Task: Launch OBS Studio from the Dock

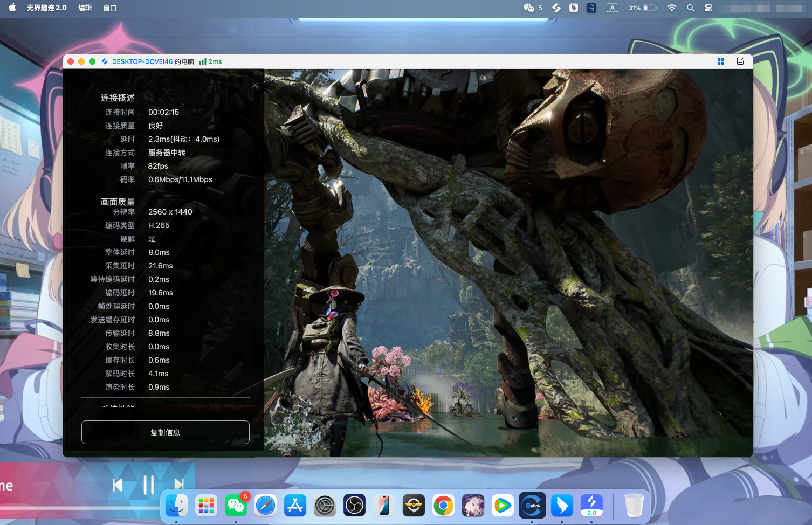Action: click(355, 506)
